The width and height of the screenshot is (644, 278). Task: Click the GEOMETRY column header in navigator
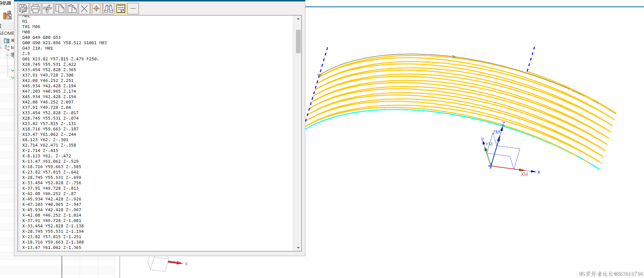[x=7, y=33]
